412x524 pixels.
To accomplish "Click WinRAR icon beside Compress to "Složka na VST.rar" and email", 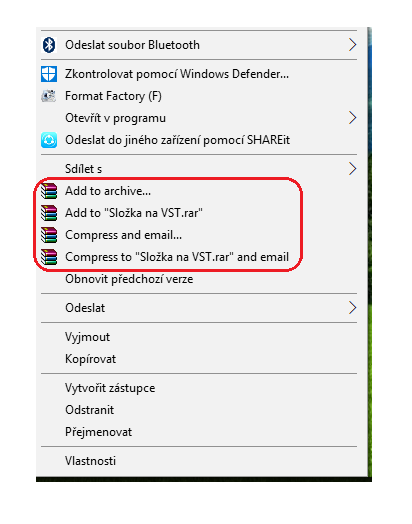I will [49, 257].
